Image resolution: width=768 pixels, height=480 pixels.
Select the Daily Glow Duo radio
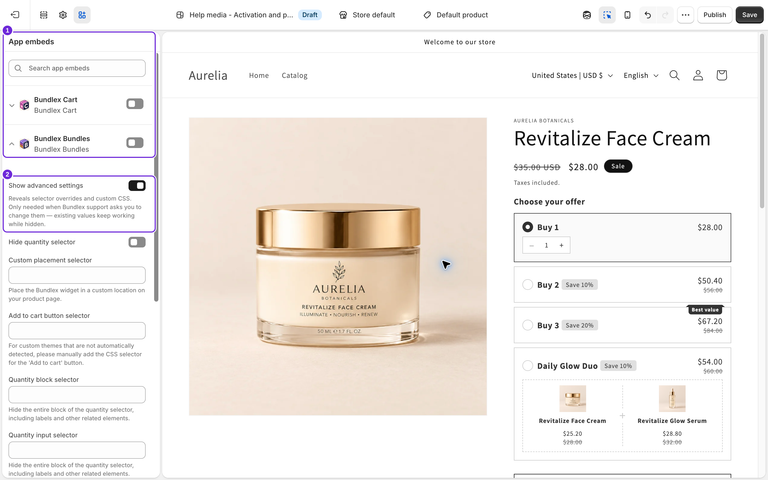(x=528, y=365)
